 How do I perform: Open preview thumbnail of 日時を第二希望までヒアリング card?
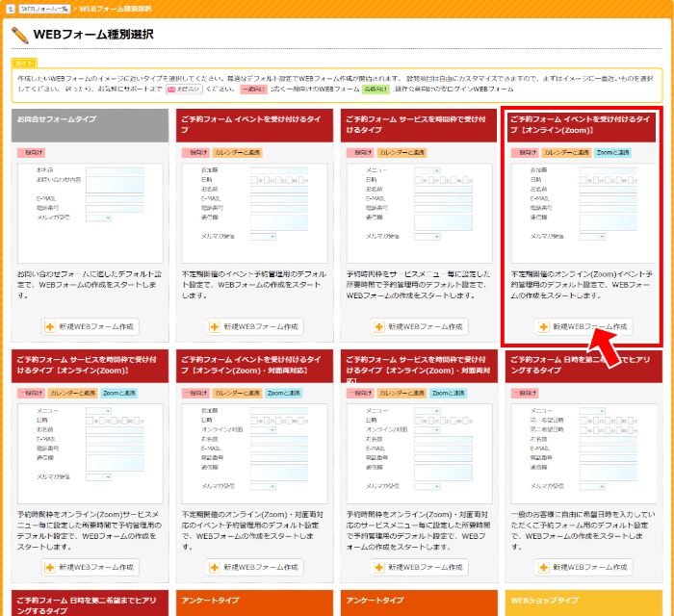(x=584, y=453)
